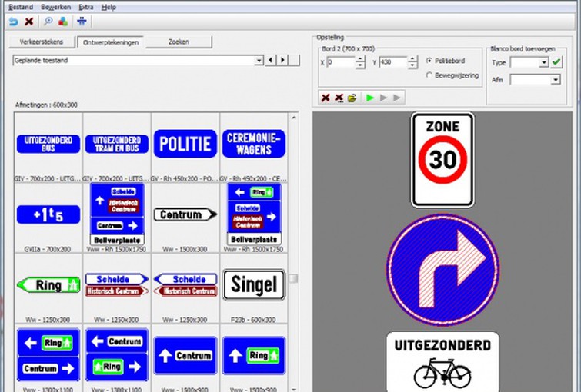Image resolution: width=581 pixels, height=392 pixels.
Task: Click the red X delete toolbar icon
Action: pyautogui.click(x=29, y=22)
